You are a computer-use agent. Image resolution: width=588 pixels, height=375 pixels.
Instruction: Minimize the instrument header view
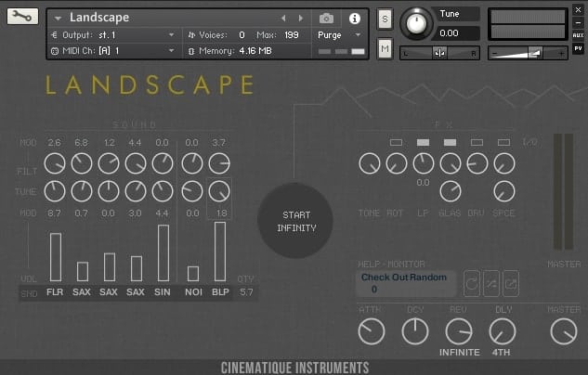click(x=578, y=23)
